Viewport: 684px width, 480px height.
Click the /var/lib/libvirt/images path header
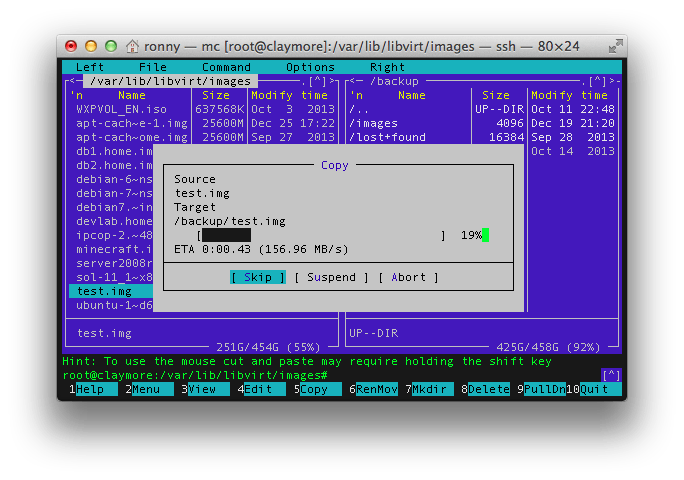[x=170, y=81]
